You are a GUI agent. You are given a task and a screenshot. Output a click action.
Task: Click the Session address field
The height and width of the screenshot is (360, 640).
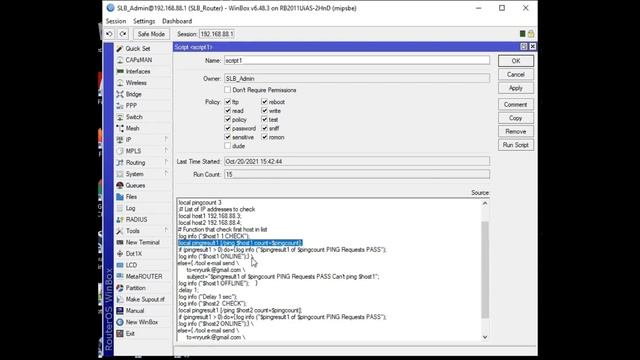tap(217, 34)
